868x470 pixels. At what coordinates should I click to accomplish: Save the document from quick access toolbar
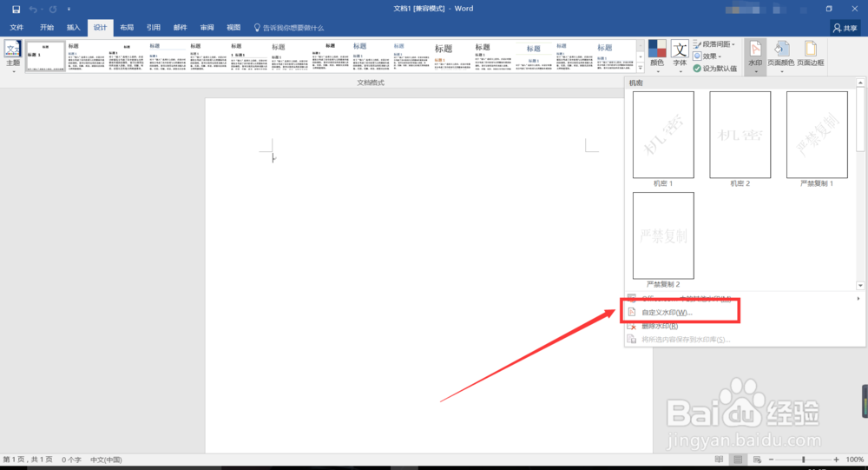(x=16, y=9)
